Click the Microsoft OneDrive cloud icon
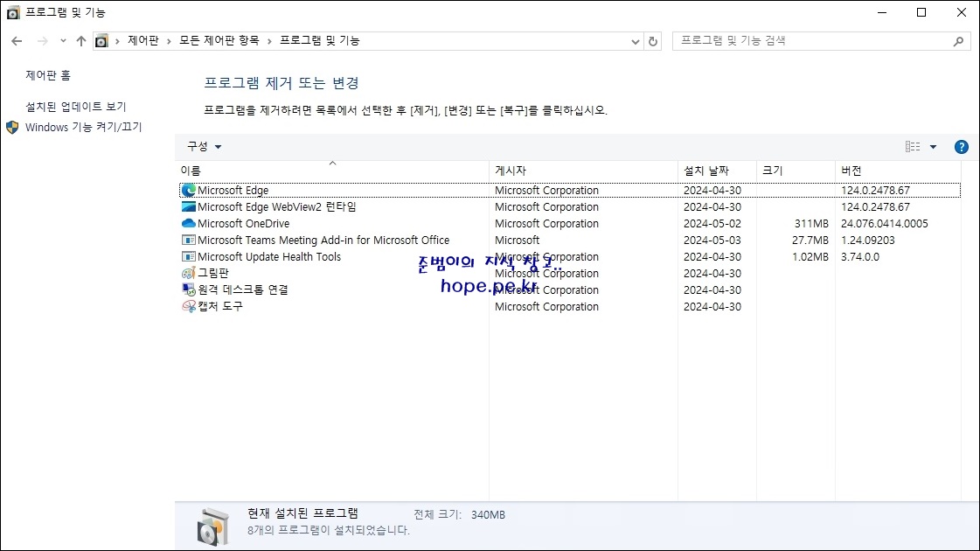 (x=188, y=223)
